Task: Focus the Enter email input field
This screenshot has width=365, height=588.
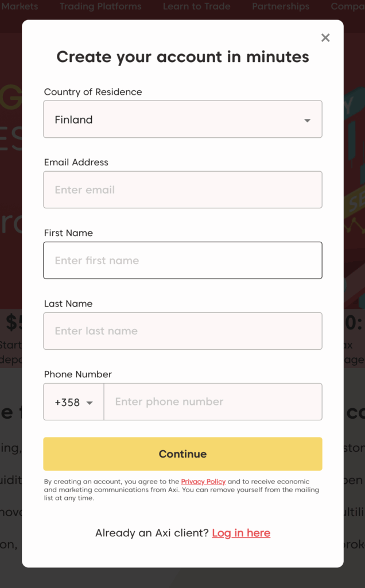Action: [x=182, y=190]
